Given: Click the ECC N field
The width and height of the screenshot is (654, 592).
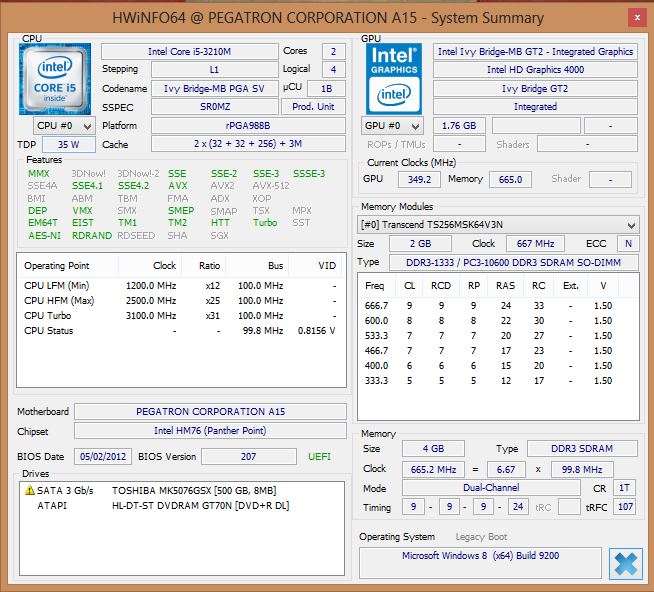Looking at the screenshot, I should coord(628,244).
